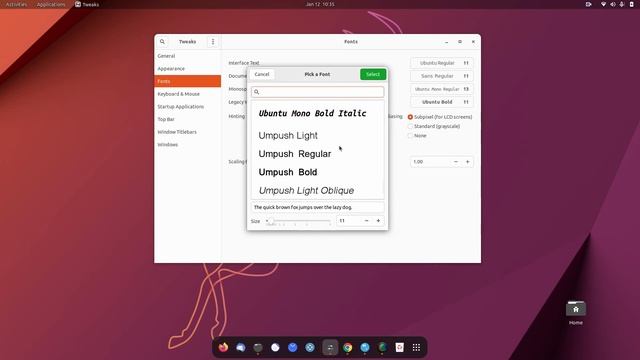Open Top Bar settings
Viewport: 640px width, 360px height.
coord(188,119)
